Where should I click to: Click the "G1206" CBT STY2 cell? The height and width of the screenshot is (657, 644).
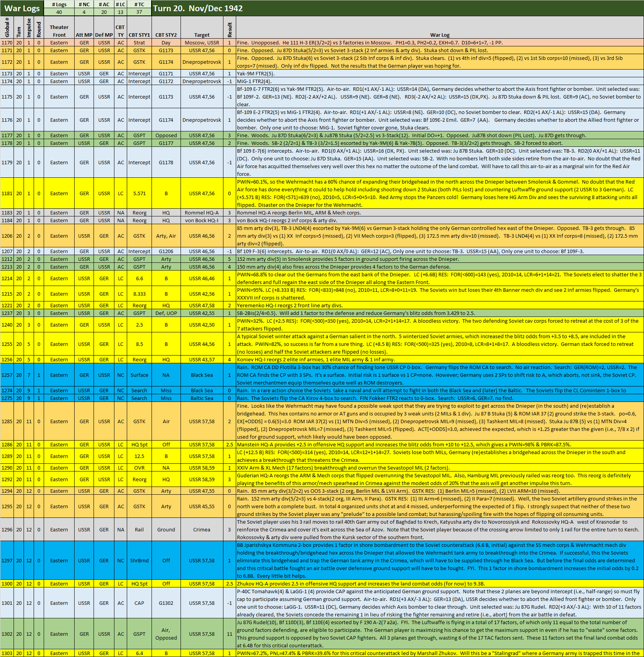[x=166, y=251]
